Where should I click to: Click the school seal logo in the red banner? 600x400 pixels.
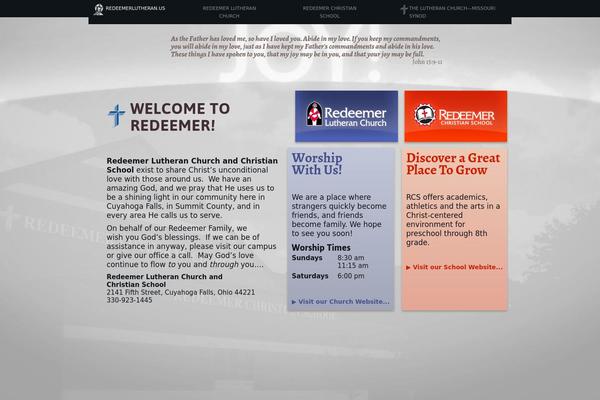(x=425, y=114)
